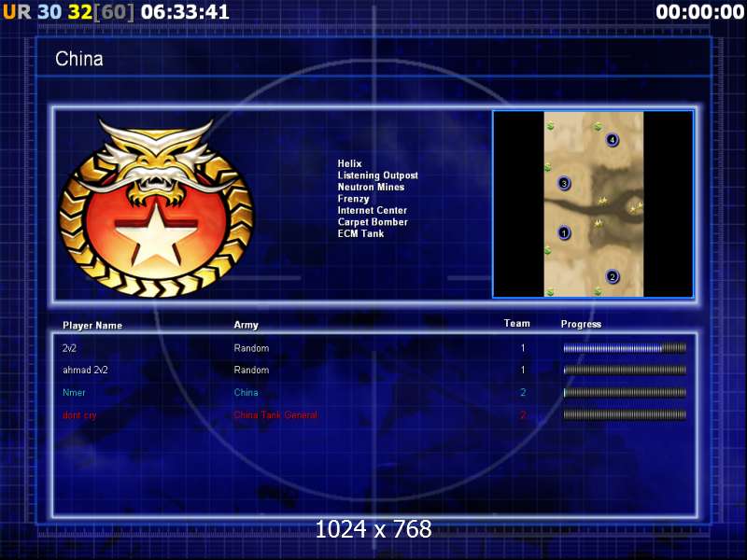Click the China title heading
The image size is (747, 560).
coord(79,59)
